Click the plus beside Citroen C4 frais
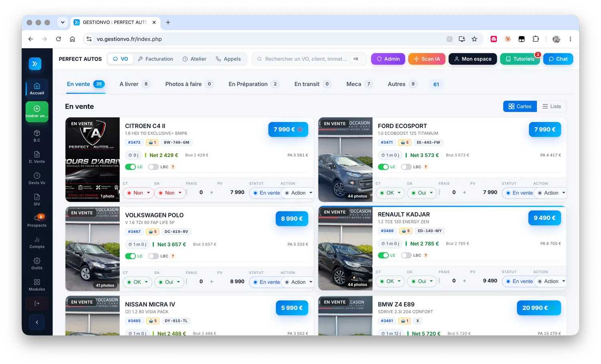The height and width of the screenshot is (364, 601). pyautogui.click(x=212, y=193)
